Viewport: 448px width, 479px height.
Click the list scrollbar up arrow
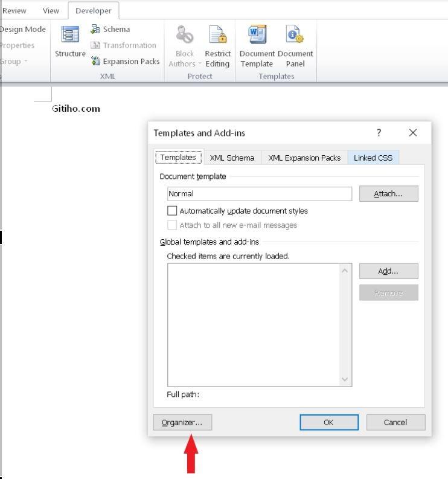[x=345, y=271]
